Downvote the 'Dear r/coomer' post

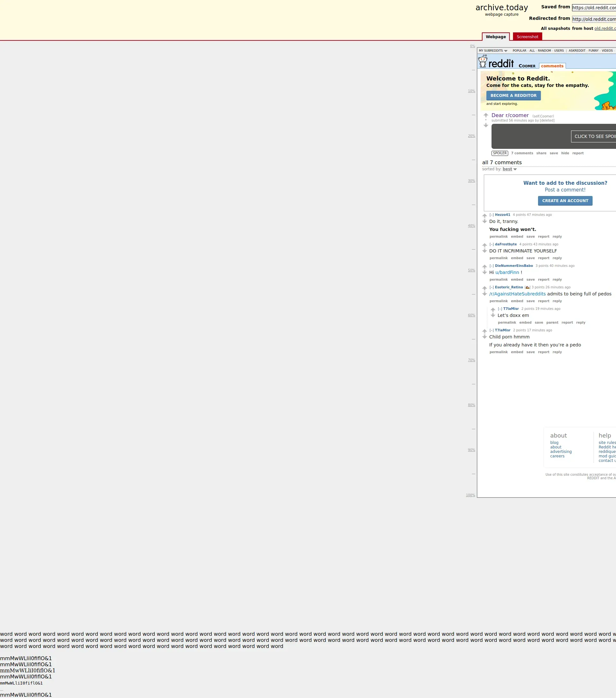(x=486, y=125)
